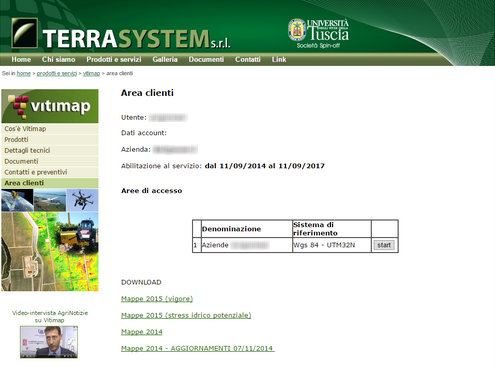Image resolution: width=495 pixels, height=370 pixels.
Task: Go to the Galleria menu item
Action: coord(165,59)
